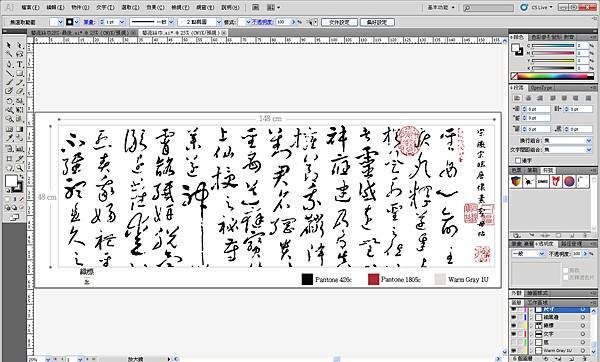Select the Rectangle tool
The image size is (600, 362).
pyautogui.click(x=20, y=73)
